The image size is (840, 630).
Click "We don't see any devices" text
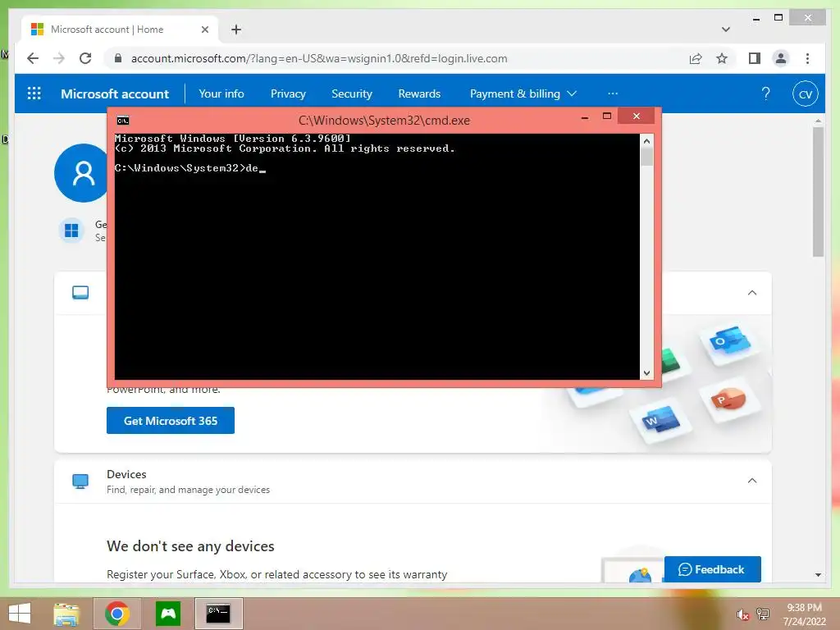190,546
